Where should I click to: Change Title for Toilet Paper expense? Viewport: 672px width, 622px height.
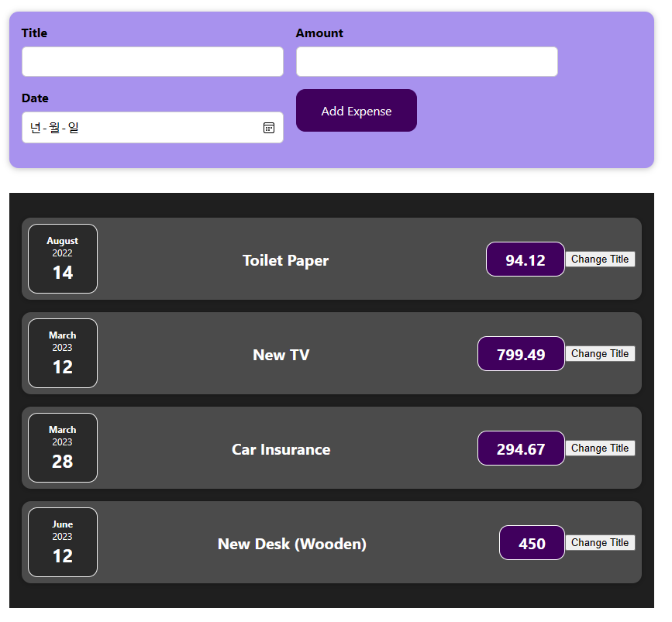[x=600, y=259]
